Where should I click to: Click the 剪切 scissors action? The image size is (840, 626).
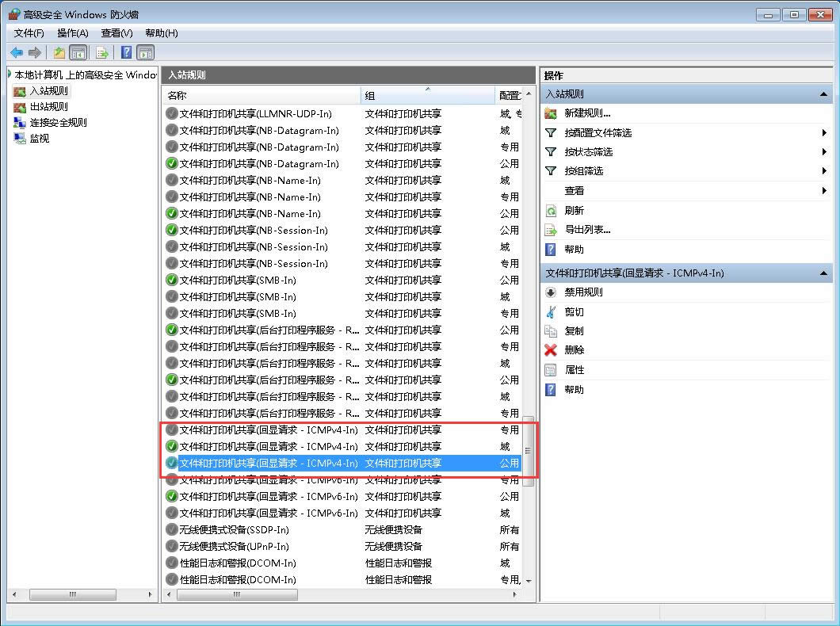tap(574, 311)
